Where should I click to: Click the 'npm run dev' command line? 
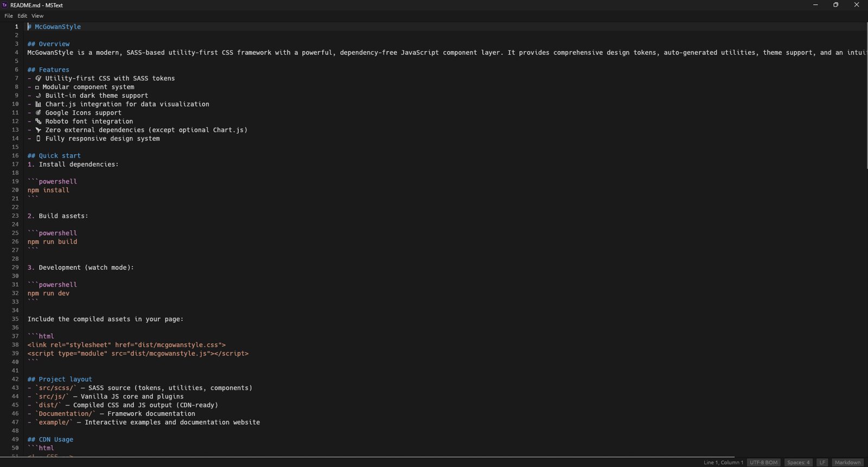coord(48,294)
